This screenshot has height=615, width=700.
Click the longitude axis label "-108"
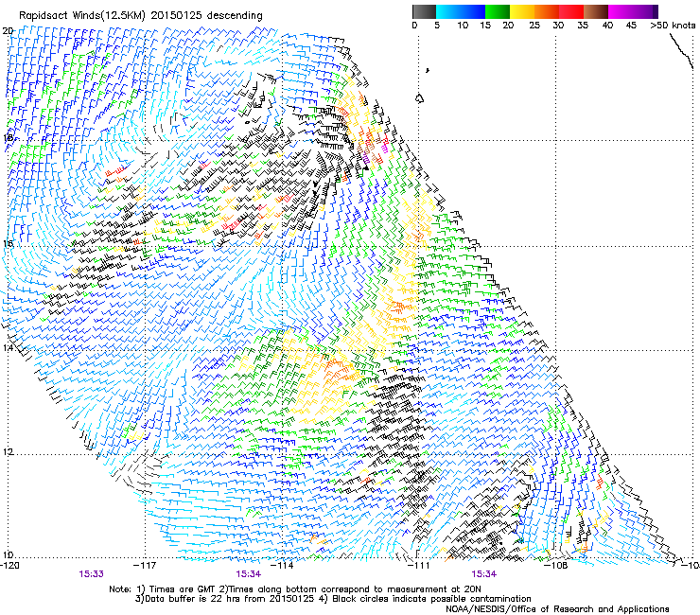556,566
